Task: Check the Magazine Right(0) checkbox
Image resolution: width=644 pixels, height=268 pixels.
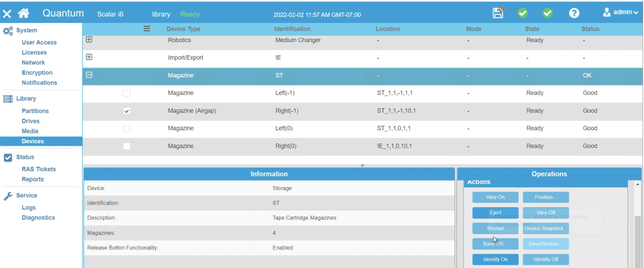Action: click(126, 146)
